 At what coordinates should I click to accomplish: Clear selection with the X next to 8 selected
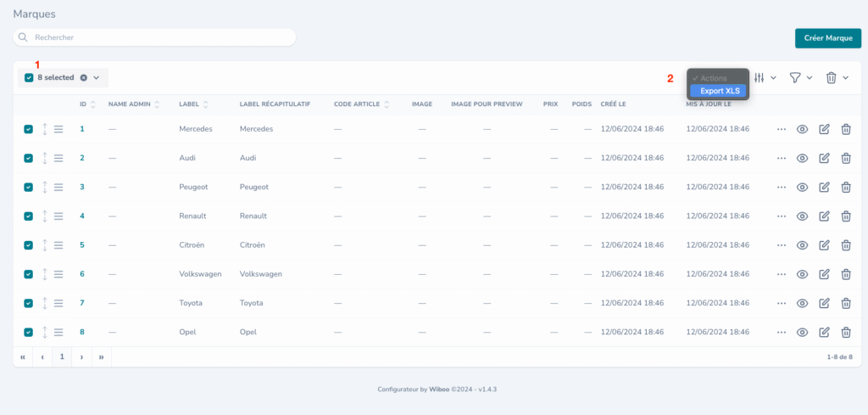83,77
